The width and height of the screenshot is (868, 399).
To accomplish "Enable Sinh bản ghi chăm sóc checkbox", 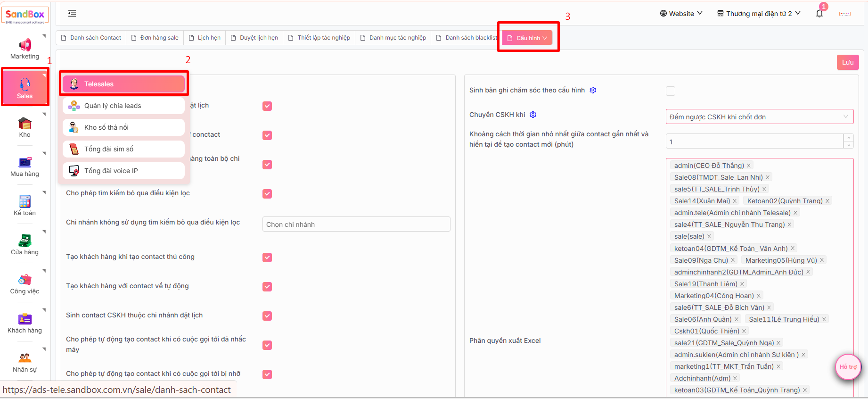I will [x=670, y=91].
